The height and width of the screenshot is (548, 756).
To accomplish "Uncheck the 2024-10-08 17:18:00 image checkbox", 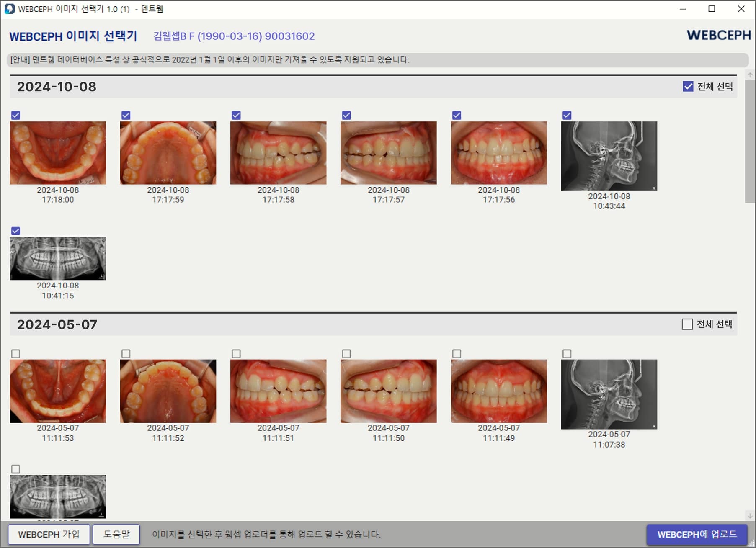I will (15, 115).
